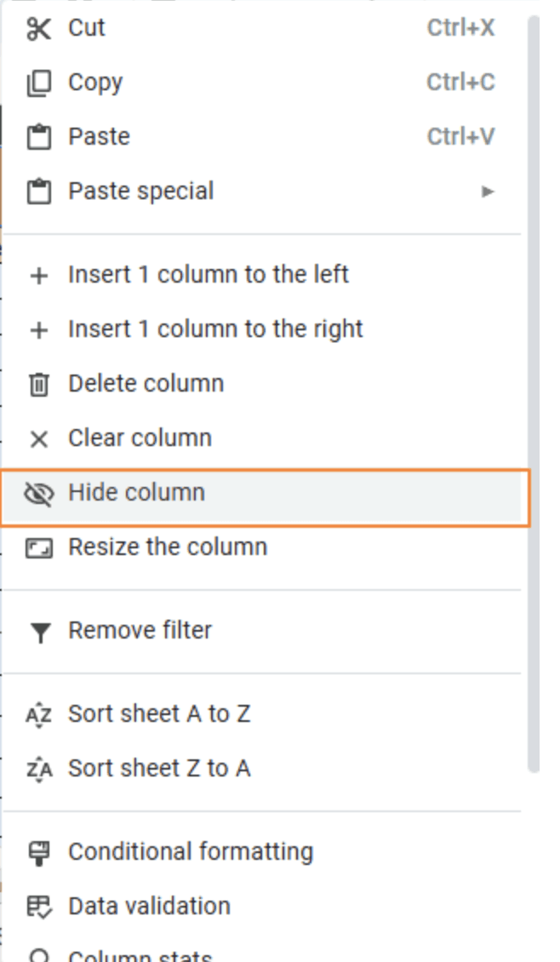Choose Insert 1 column to the left
The height and width of the screenshot is (962, 560).
click(209, 275)
